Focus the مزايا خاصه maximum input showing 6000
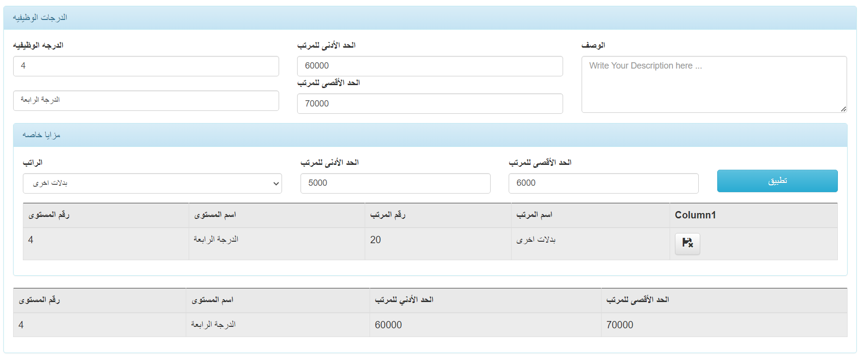 pos(603,183)
